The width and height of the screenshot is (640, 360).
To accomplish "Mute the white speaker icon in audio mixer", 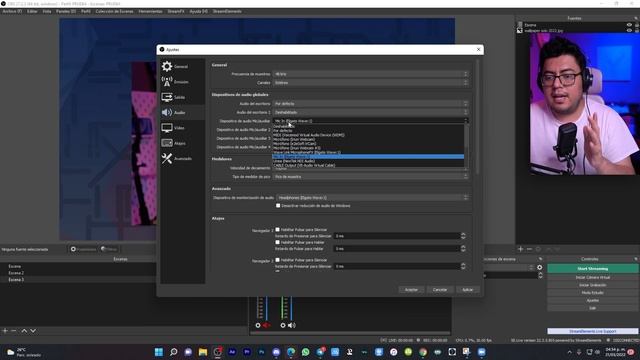I will click(291, 325).
